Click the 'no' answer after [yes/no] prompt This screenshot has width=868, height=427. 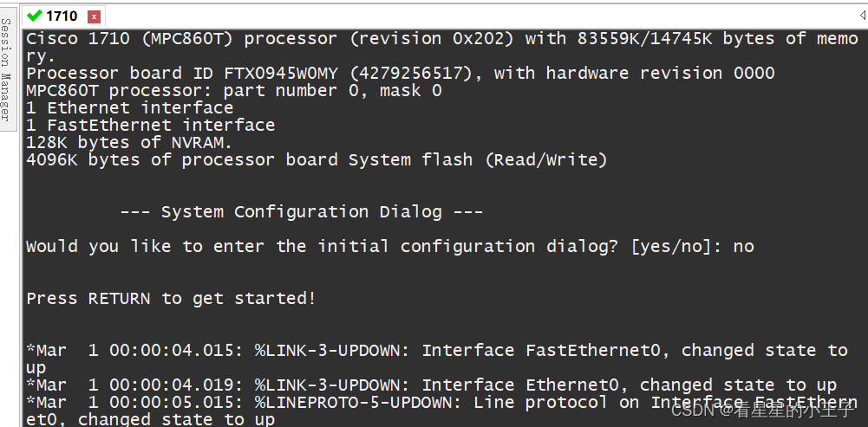(743, 247)
